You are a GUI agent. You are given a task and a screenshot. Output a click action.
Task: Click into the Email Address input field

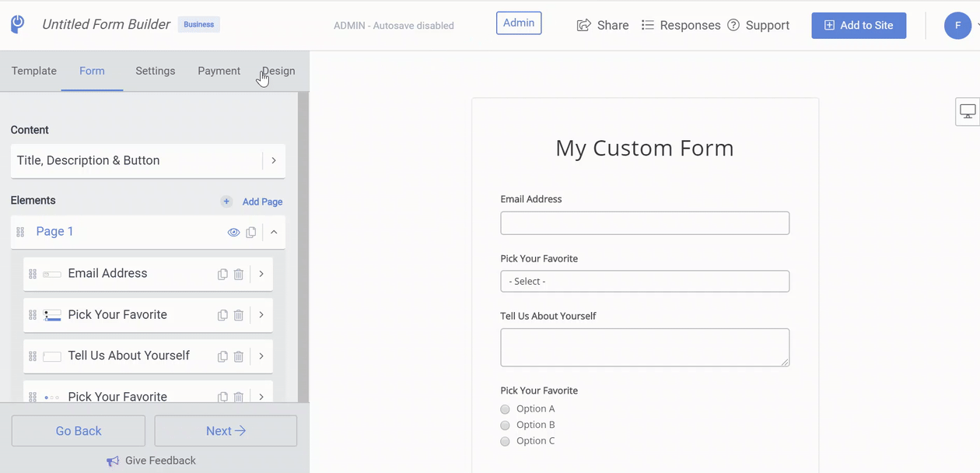pos(645,223)
